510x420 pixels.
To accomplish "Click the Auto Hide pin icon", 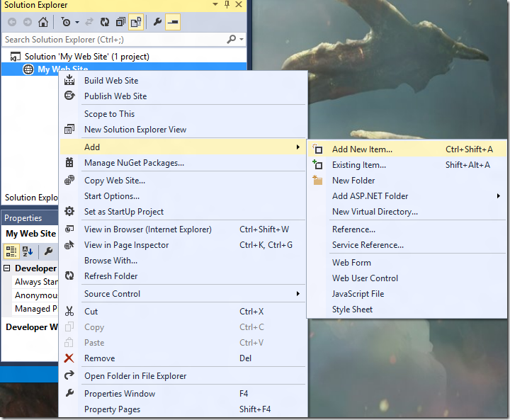I will point(227,4).
